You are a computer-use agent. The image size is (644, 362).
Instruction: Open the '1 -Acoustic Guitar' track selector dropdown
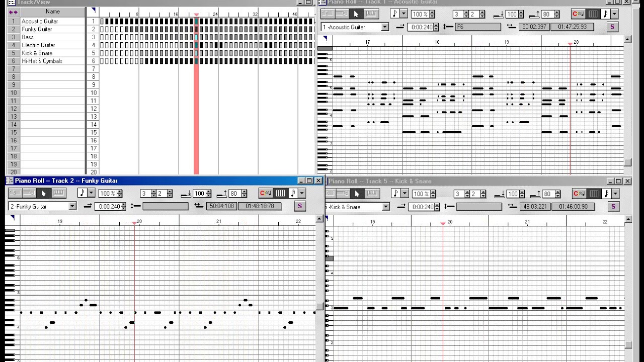click(x=385, y=27)
